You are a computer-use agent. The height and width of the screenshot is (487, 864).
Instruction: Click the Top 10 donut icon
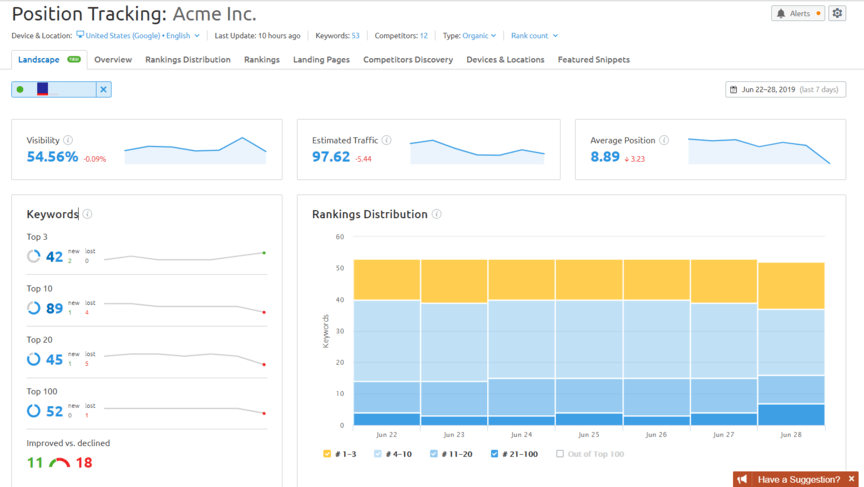[x=34, y=308]
